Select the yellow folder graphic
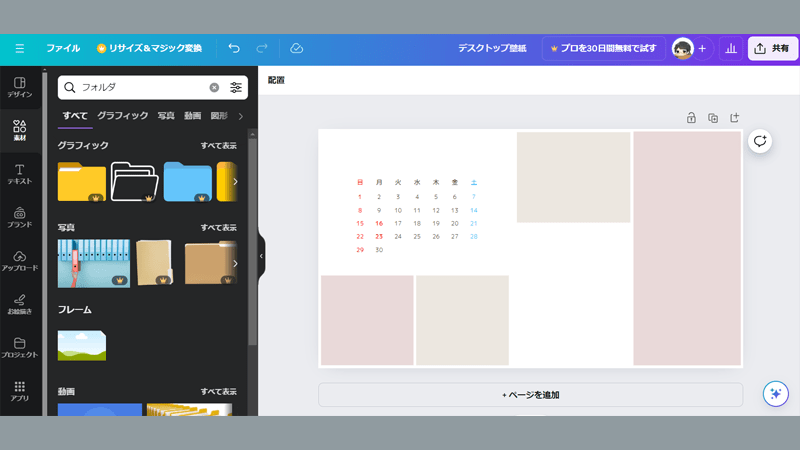Screen dimensions: 800x450 click(82, 182)
